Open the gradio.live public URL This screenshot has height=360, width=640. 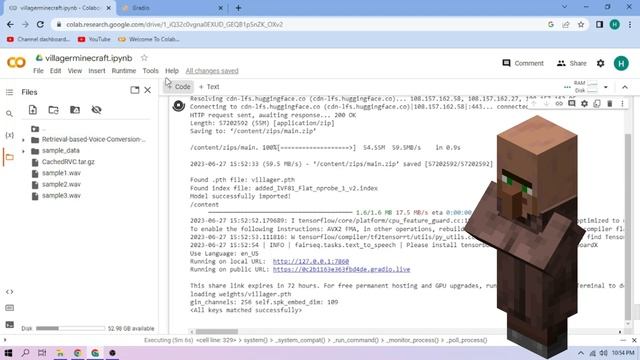[x=341, y=269]
